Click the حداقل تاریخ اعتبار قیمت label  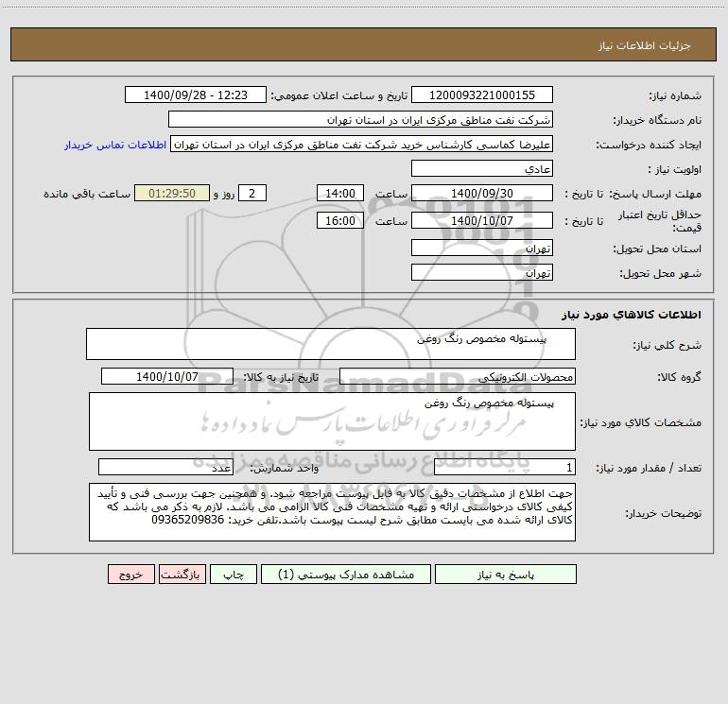point(660,221)
